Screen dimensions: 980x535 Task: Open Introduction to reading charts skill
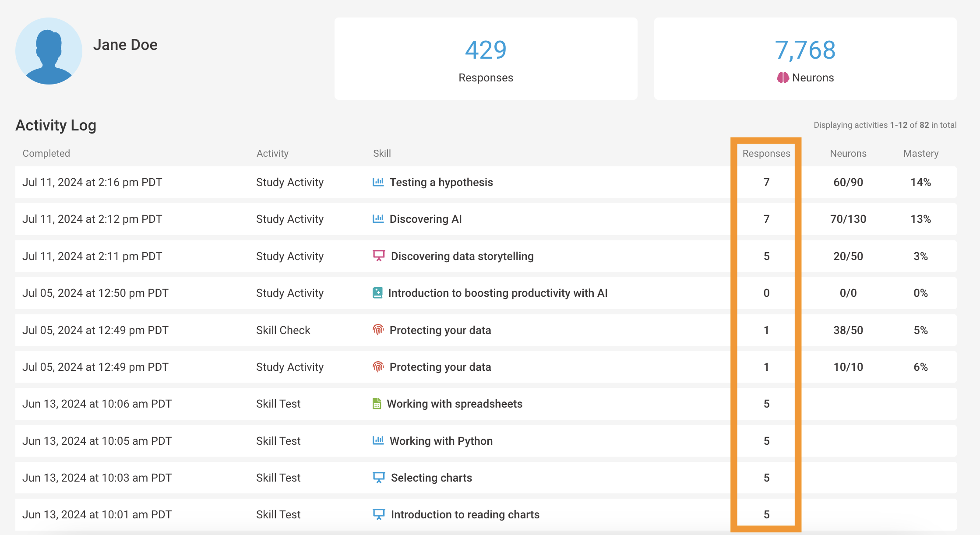coord(465,514)
